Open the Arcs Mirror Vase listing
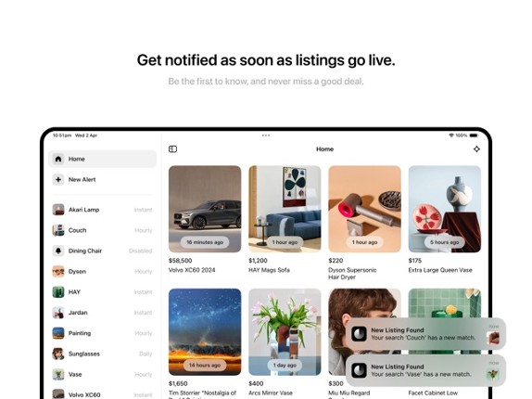The height and width of the screenshot is (399, 532). tap(285, 332)
